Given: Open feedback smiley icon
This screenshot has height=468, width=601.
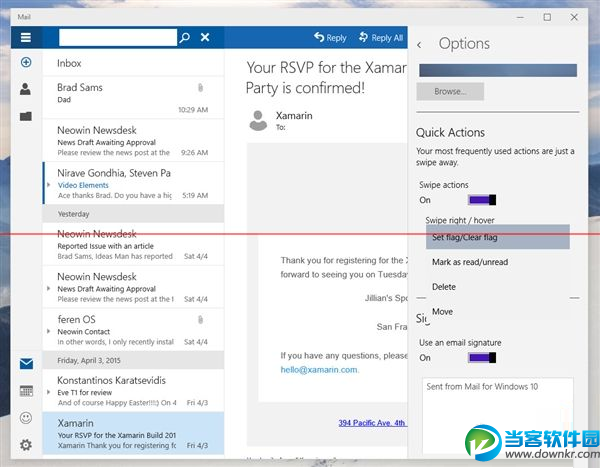Looking at the screenshot, I should click(26, 418).
